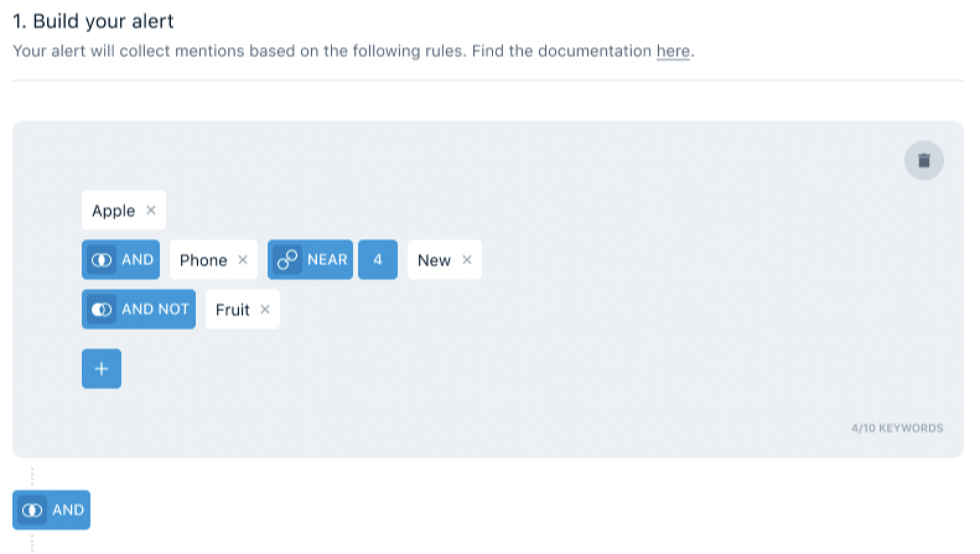Select the Fruit keyword text
980x554 pixels.
coord(232,310)
